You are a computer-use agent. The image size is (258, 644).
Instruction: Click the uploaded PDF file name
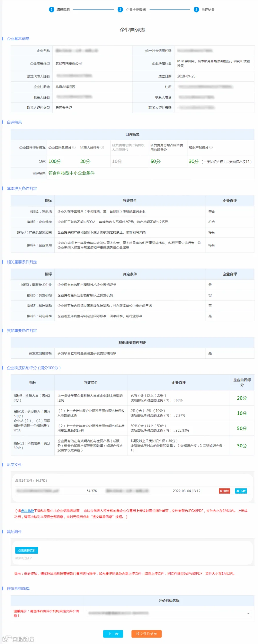(38, 491)
